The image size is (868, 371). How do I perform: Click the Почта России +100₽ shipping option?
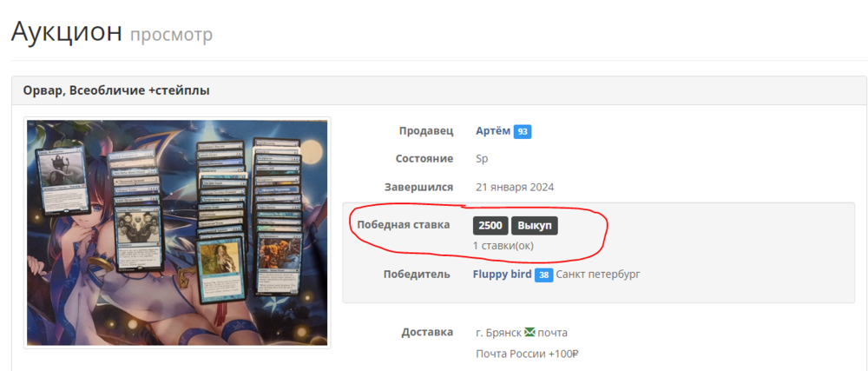pyautogui.click(x=527, y=354)
